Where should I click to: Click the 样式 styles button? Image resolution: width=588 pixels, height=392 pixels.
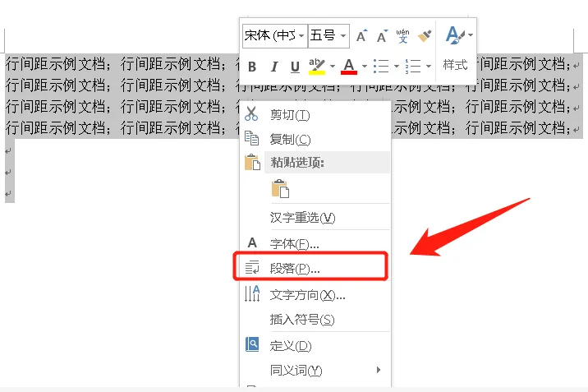(455, 65)
